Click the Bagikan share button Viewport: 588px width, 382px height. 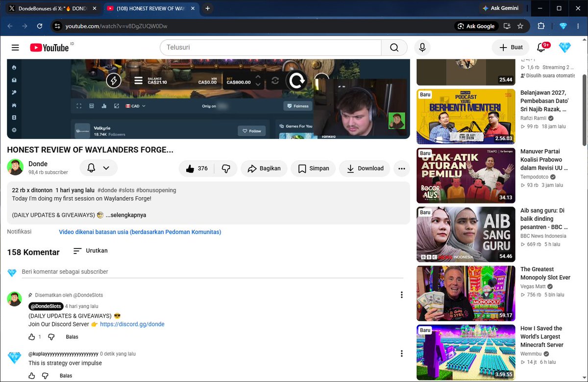264,168
